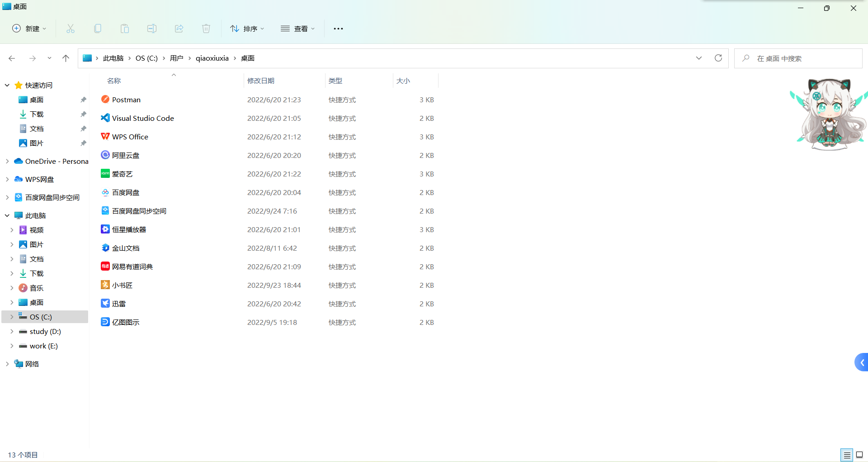Click the 2022/9/24 7:16 date cell
Viewport: 868px width, 462px height.
click(272, 211)
